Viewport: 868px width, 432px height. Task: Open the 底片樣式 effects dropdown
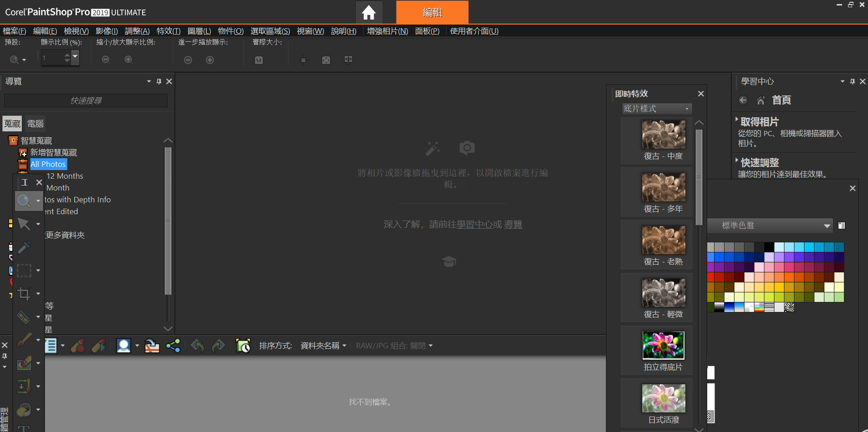pos(656,108)
